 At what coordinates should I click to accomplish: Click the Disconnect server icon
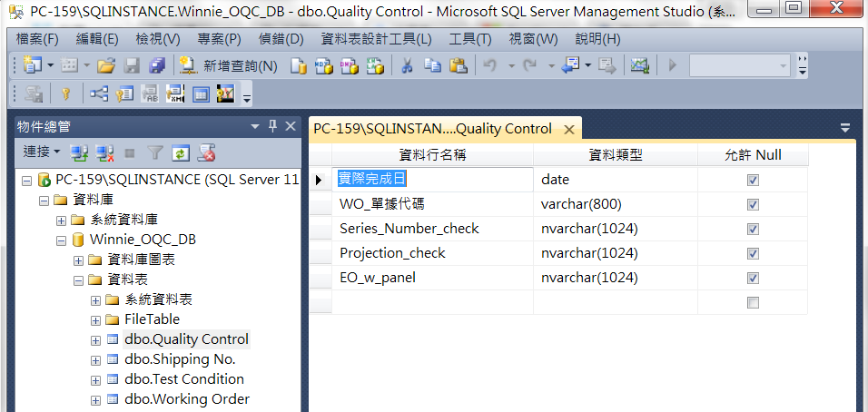(x=104, y=153)
